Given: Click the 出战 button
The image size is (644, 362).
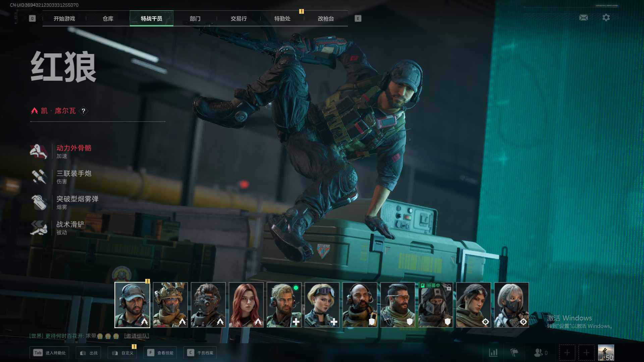Looking at the screenshot, I should [89, 353].
